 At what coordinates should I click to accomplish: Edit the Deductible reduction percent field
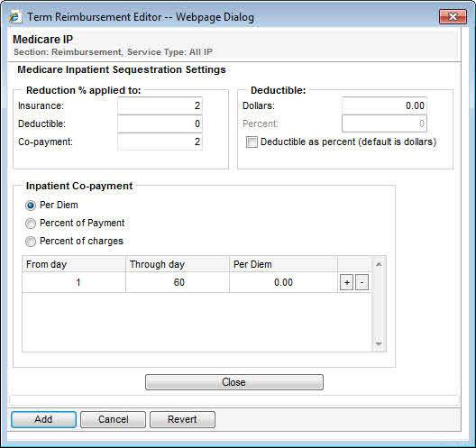pyautogui.click(x=160, y=123)
